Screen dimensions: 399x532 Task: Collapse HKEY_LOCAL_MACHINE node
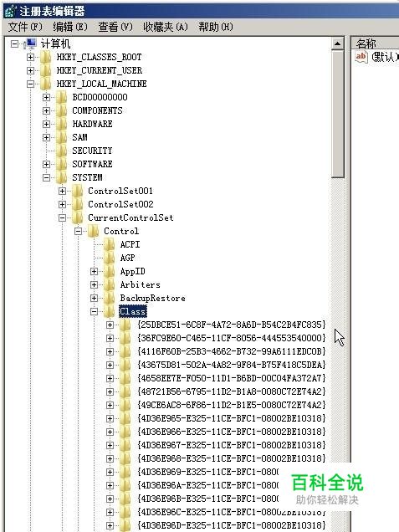point(31,84)
